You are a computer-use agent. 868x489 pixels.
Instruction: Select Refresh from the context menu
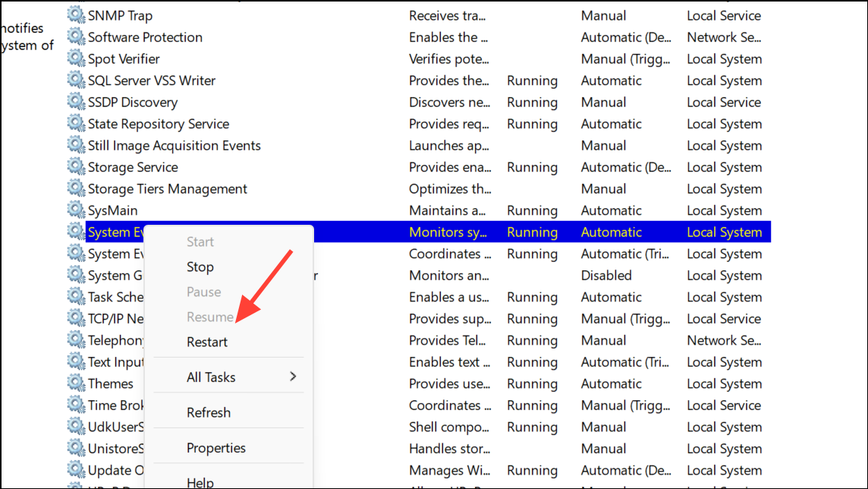click(209, 412)
